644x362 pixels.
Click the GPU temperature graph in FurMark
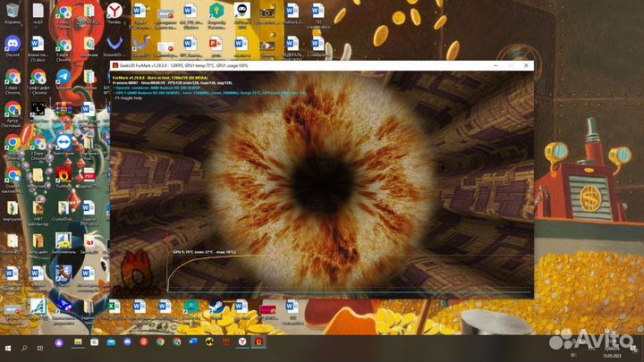coord(349,273)
